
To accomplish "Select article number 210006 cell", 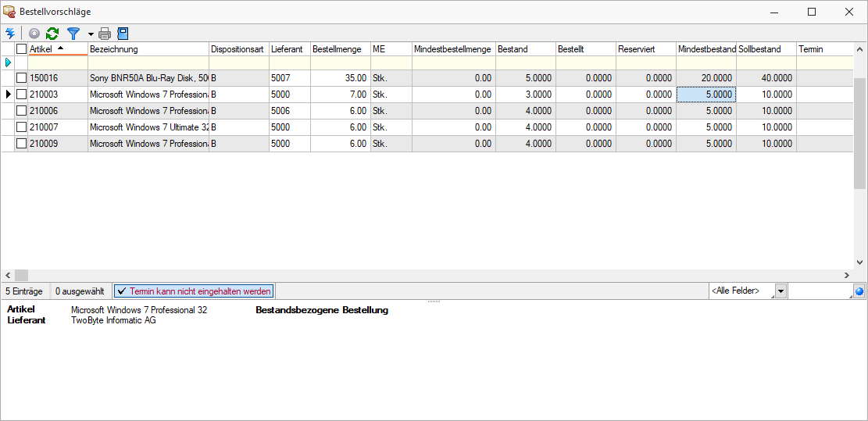I will click(58, 111).
